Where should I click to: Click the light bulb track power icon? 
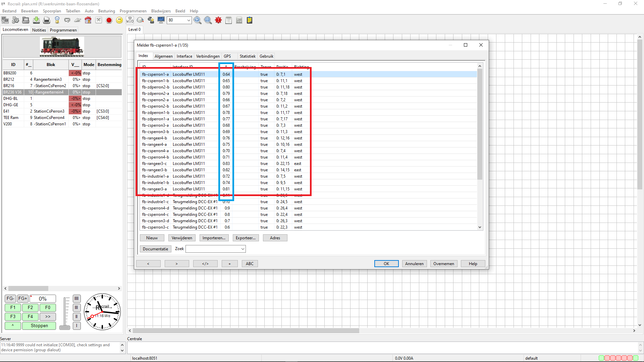click(57, 20)
